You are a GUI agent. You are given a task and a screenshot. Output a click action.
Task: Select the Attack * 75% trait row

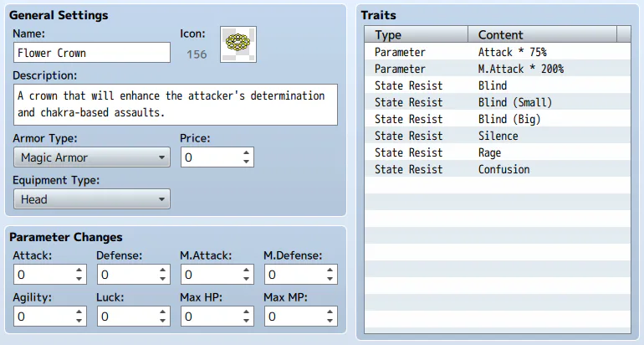coord(498,52)
